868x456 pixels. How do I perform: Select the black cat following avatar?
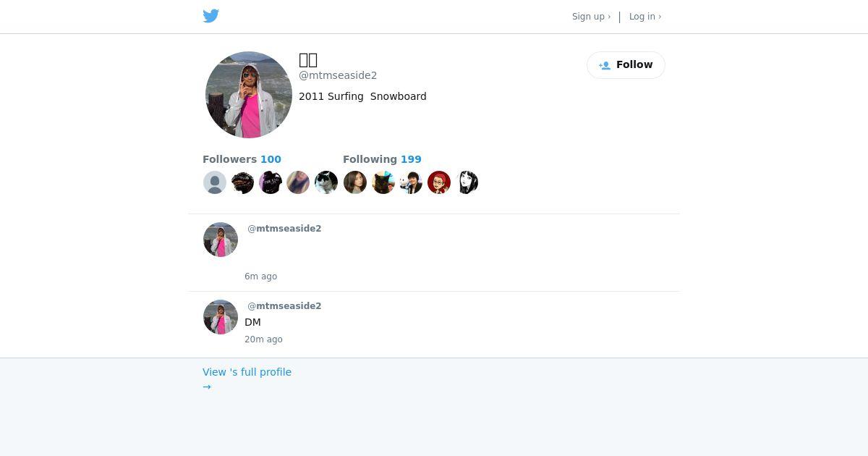pyautogui.click(x=383, y=182)
